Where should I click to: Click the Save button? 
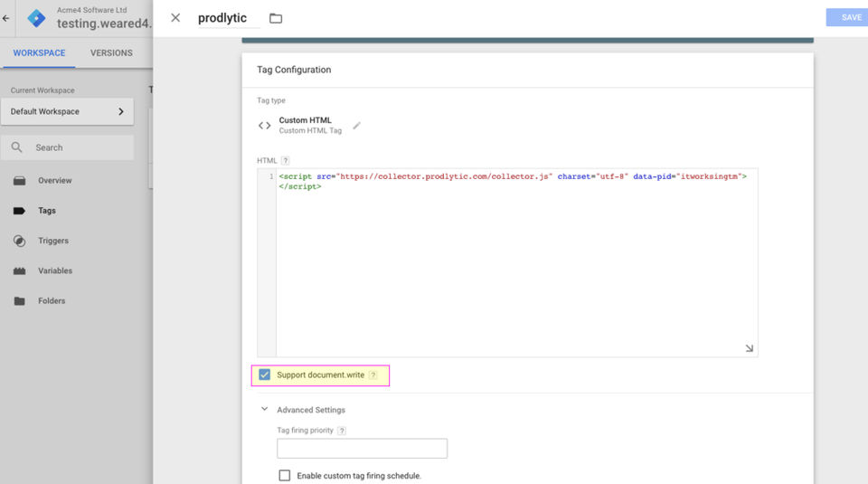coord(849,17)
